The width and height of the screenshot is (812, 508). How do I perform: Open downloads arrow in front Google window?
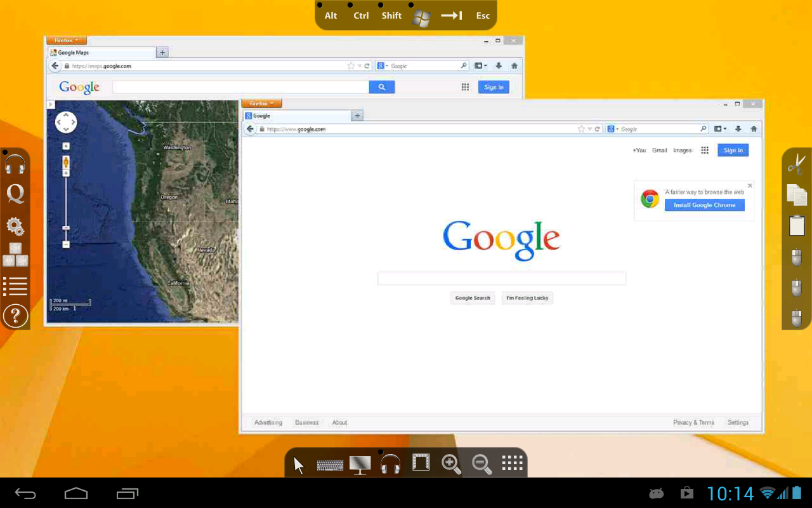coord(738,129)
